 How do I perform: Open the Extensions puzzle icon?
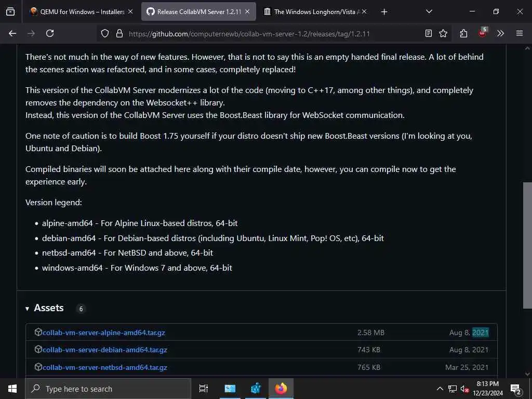(x=463, y=33)
